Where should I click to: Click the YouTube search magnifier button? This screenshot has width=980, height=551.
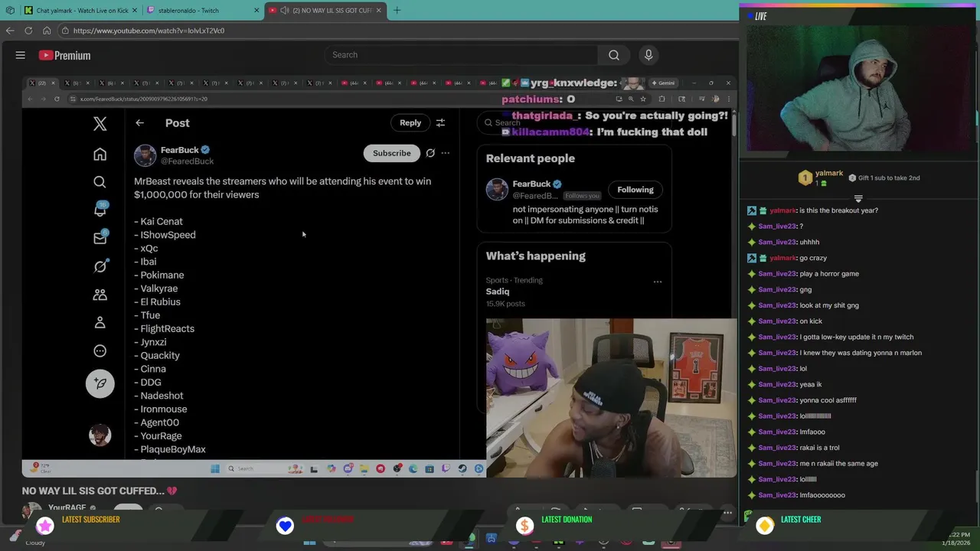613,55
